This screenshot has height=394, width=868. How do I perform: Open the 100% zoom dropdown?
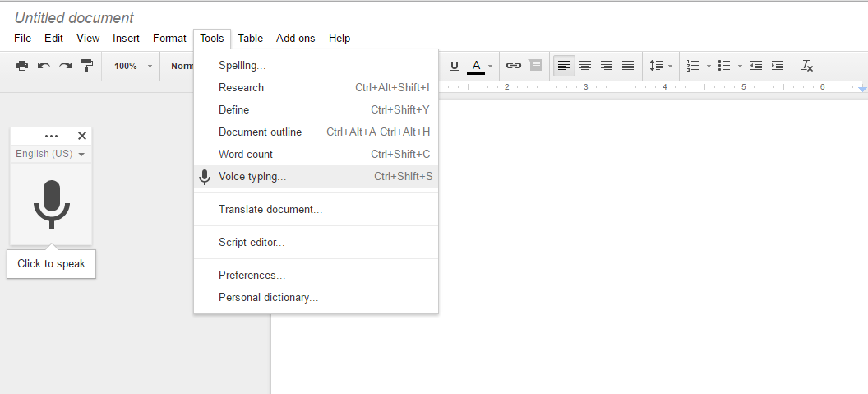click(x=132, y=66)
